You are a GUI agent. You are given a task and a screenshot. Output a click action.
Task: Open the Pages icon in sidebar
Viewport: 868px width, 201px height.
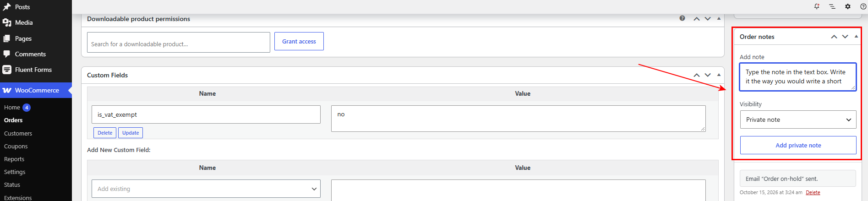(x=7, y=38)
